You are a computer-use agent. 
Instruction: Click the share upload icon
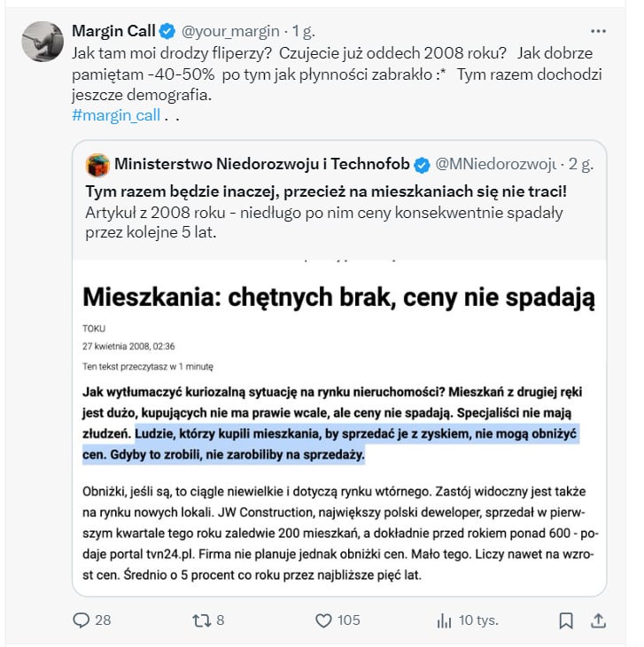(x=598, y=620)
